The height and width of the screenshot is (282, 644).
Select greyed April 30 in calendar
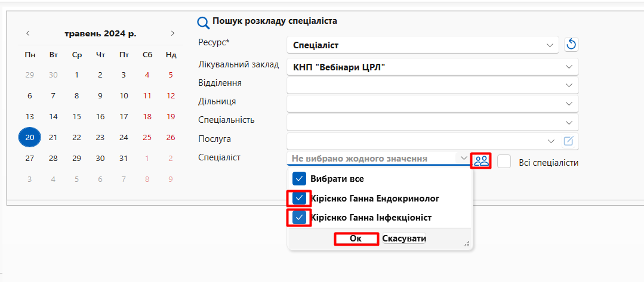[x=53, y=75]
